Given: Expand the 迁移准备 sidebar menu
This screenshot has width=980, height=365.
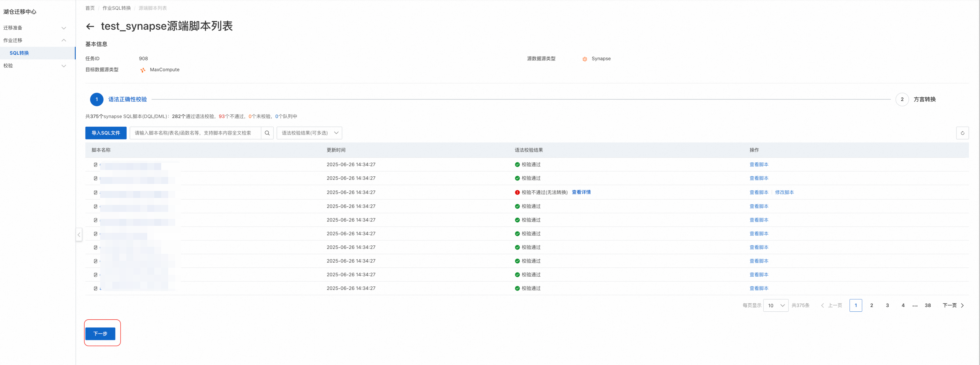Looking at the screenshot, I should 38,28.
